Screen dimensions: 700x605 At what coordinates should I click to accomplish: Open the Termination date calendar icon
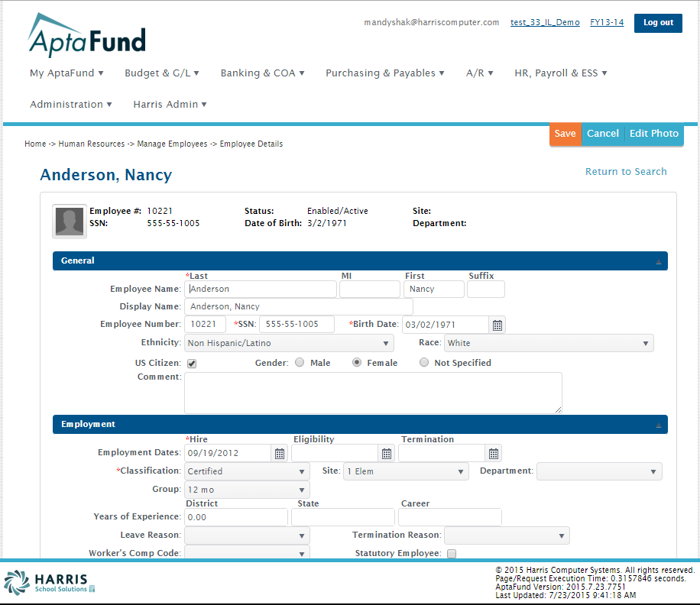[494, 453]
